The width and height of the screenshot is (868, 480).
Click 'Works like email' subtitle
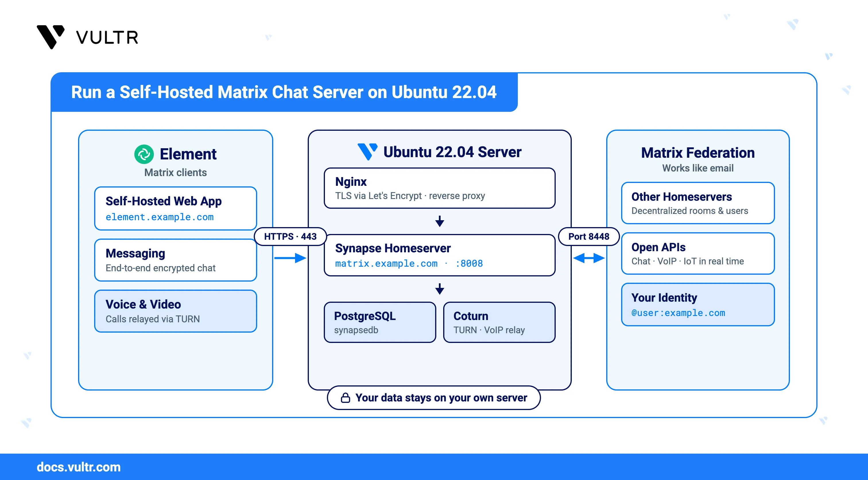[x=697, y=168]
